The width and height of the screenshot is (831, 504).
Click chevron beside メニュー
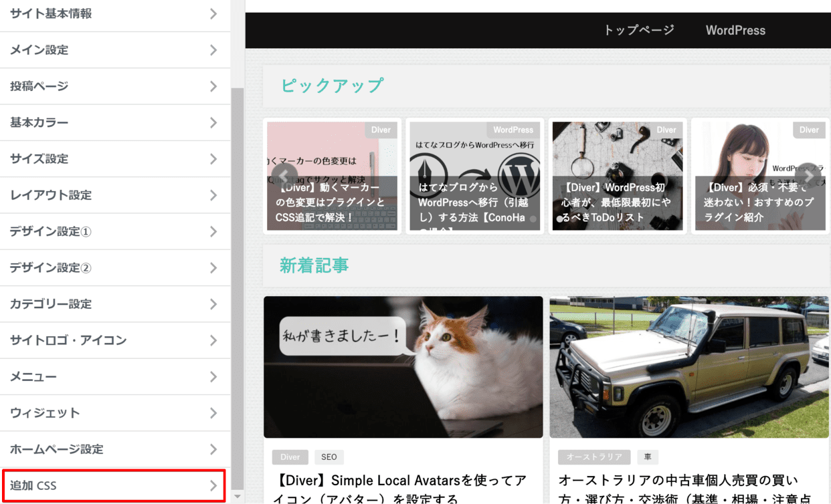click(x=213, y=377)
